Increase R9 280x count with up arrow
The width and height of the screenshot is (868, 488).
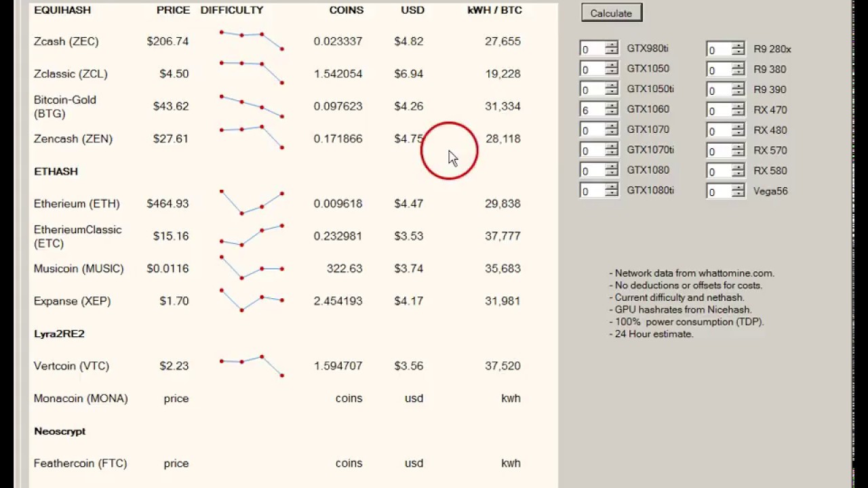(x=738, y=46)
